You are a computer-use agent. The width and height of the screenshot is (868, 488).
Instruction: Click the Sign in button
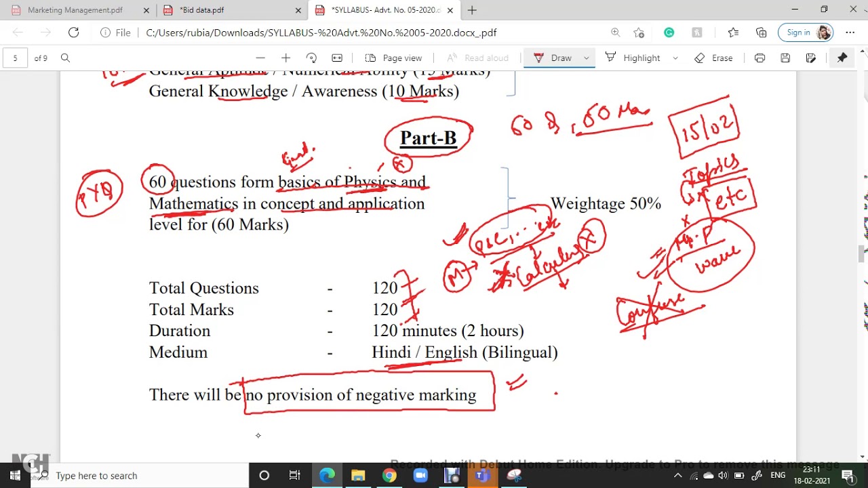pos(806,33)
